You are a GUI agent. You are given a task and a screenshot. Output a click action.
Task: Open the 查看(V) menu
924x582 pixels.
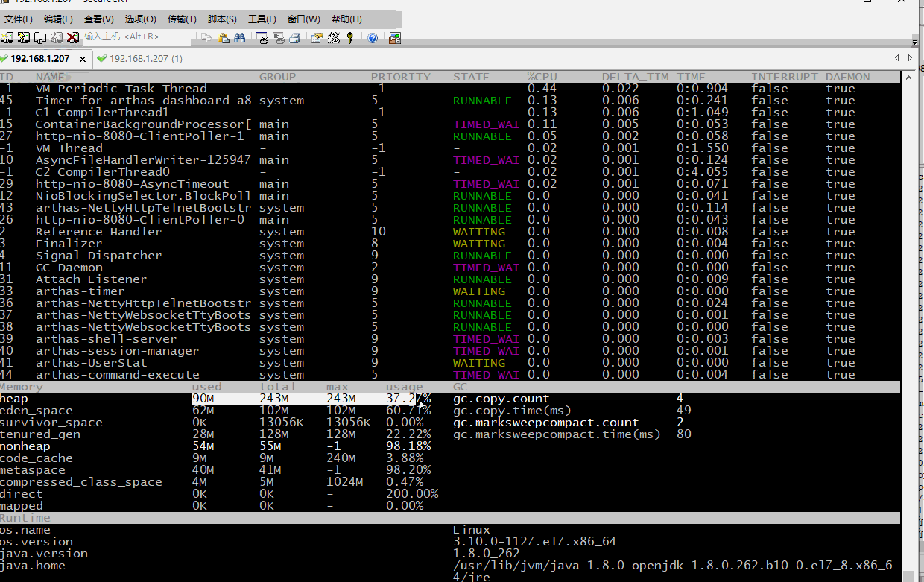(x=98, y=19)
